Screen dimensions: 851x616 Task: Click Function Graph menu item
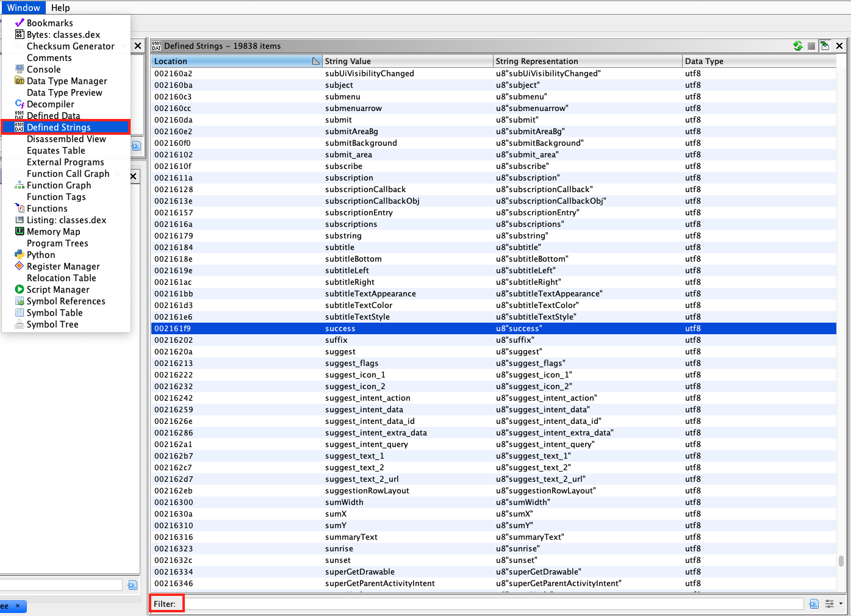point(59,185)
